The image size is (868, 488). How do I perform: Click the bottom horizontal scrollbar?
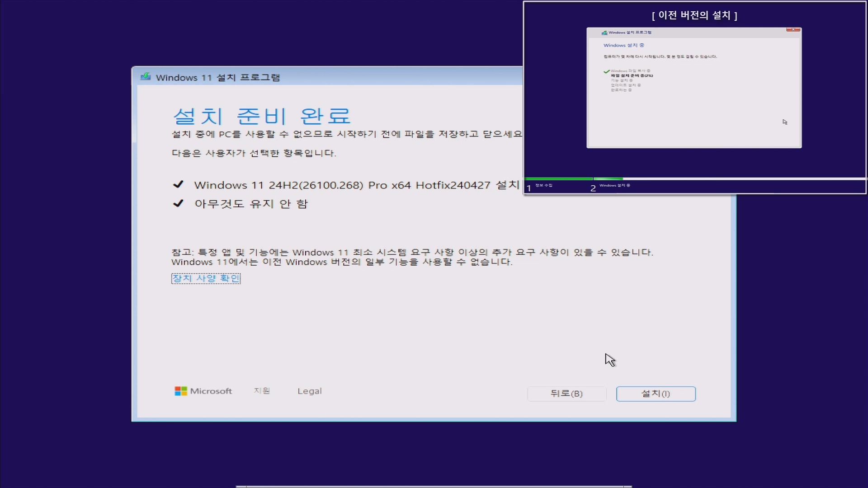(x=434, y=486)
